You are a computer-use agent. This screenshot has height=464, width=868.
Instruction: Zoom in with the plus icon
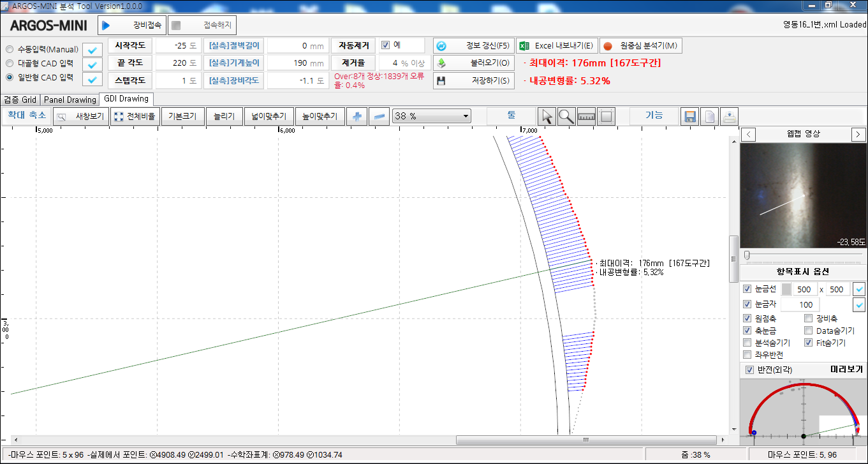[x=357, y=116]
